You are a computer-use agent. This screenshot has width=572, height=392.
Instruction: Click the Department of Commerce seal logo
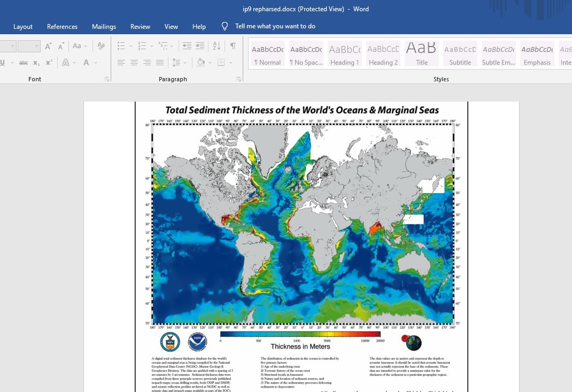pyautogui.click(x=170, y=342)
